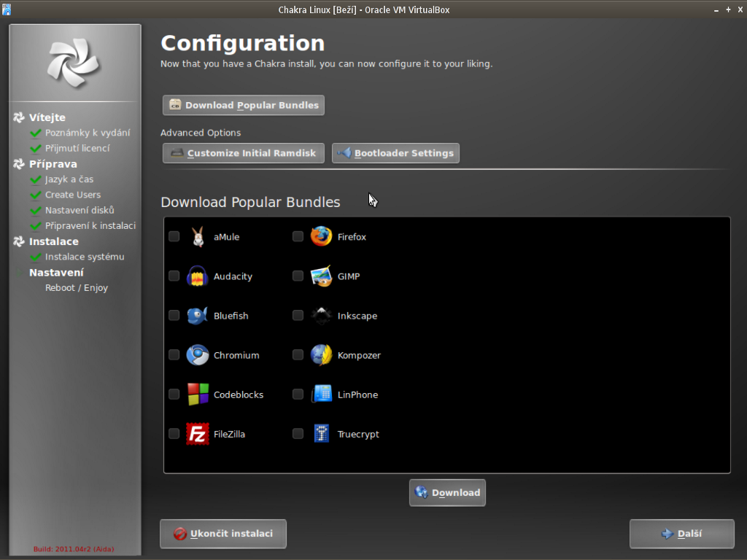
Task: Toggle the Codeblocks bundle checkbox
Action: pyautogui.click(x=174, y=394)
